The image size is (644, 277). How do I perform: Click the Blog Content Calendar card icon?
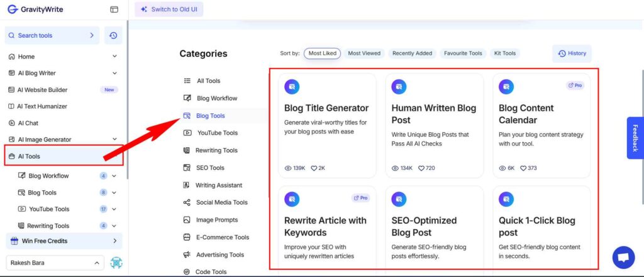coord(506,87)
